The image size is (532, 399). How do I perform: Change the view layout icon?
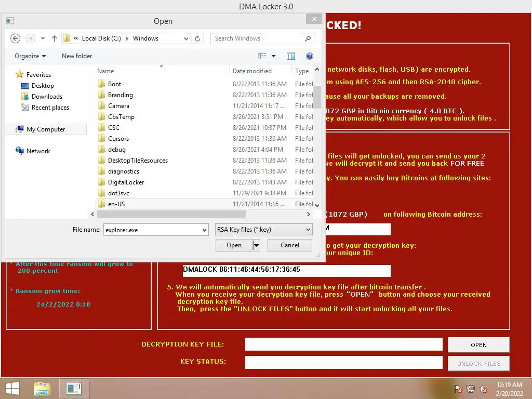(262, 56)
